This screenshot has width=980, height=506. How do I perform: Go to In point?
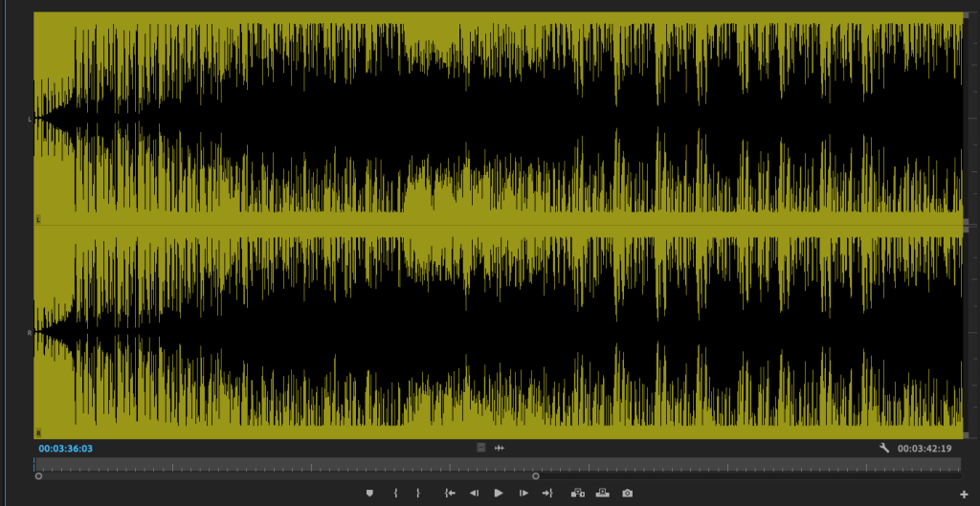450,493
